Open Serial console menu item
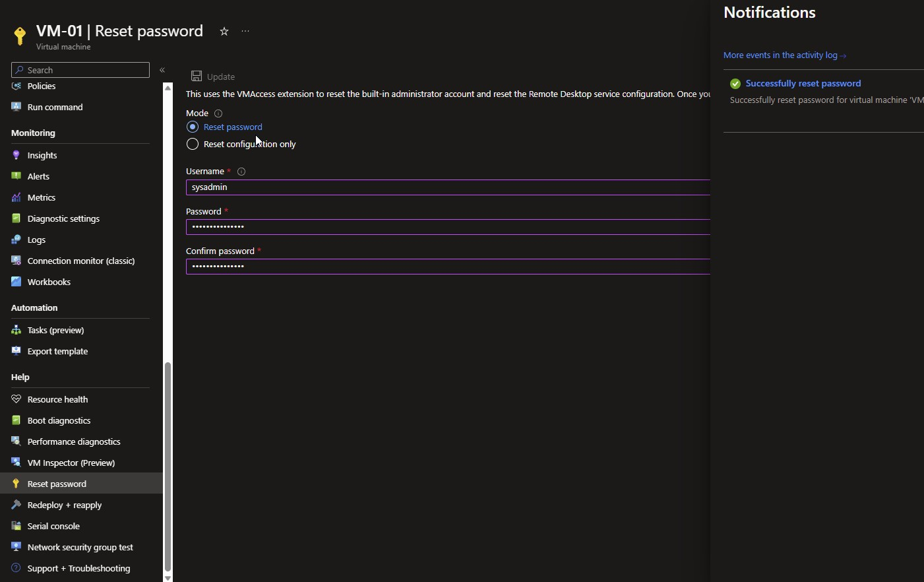The height and width of the screenshot is (582, 924). pyautogui.click(x=53, y=527)
